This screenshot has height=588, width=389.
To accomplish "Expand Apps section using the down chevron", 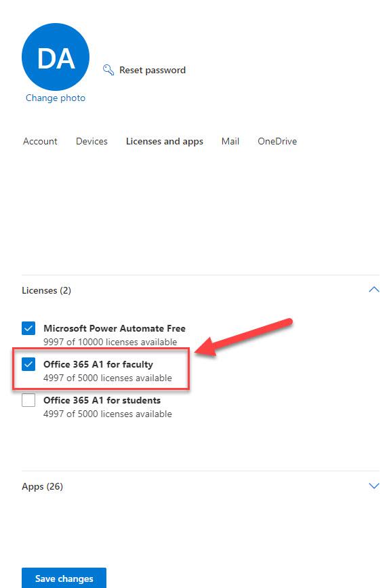I will point(374,486).
